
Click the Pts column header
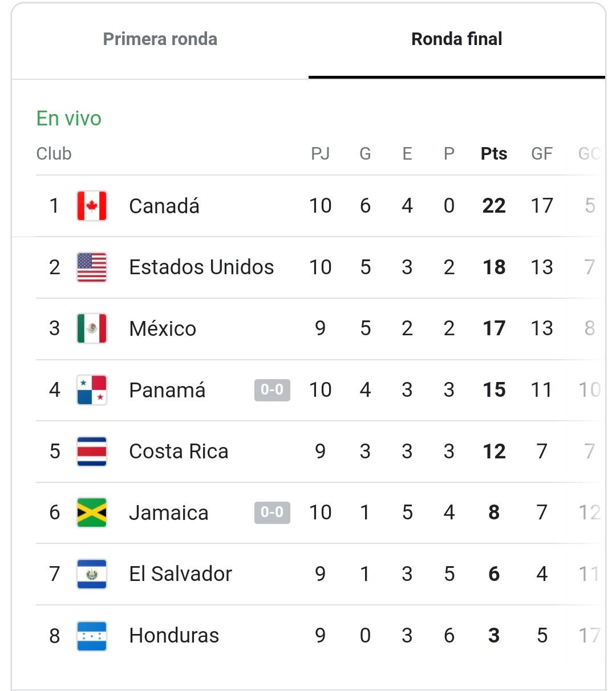[x=494, y=153]
